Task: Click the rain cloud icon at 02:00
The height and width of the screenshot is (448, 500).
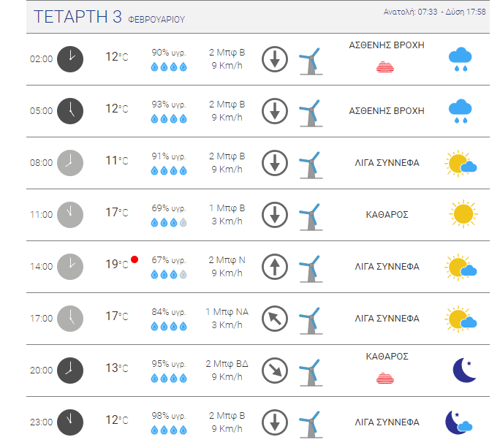Action: click(x=460, y=59)
